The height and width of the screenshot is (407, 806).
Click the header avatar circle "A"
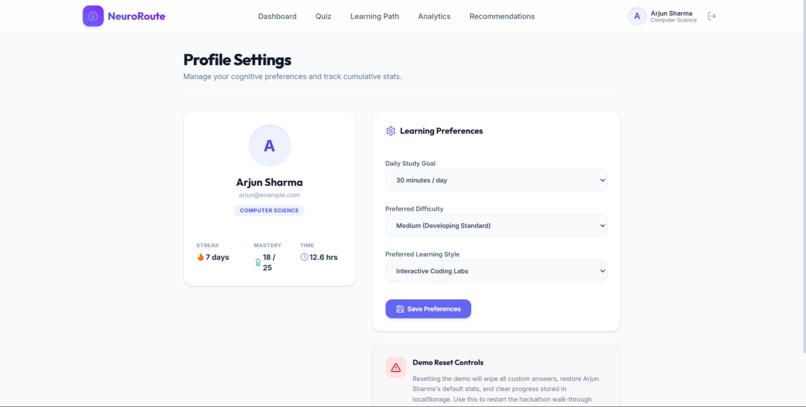tap(637, 16)
